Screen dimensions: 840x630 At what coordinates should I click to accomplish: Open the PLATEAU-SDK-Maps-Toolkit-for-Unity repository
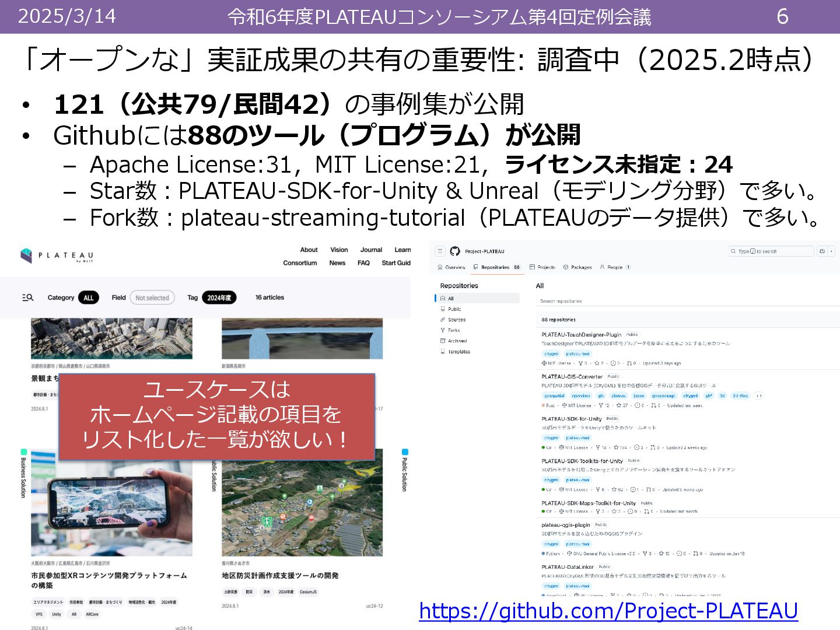point(589,503)
